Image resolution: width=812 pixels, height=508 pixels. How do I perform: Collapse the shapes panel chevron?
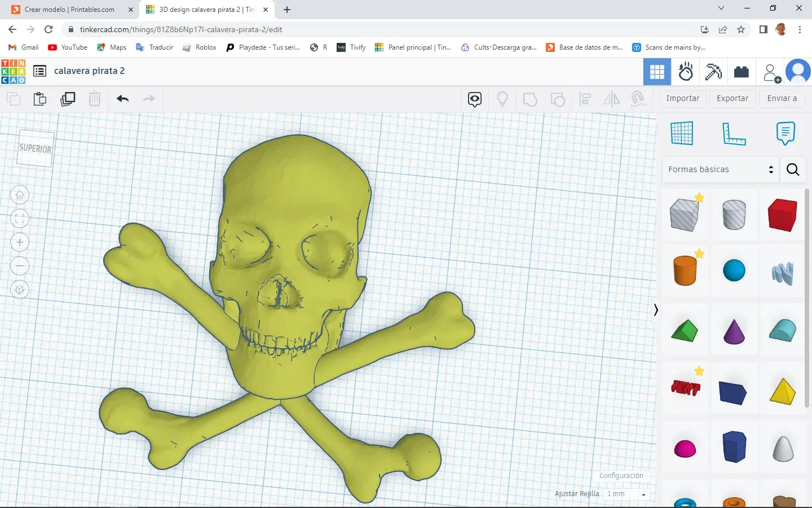tap(655, 310)
